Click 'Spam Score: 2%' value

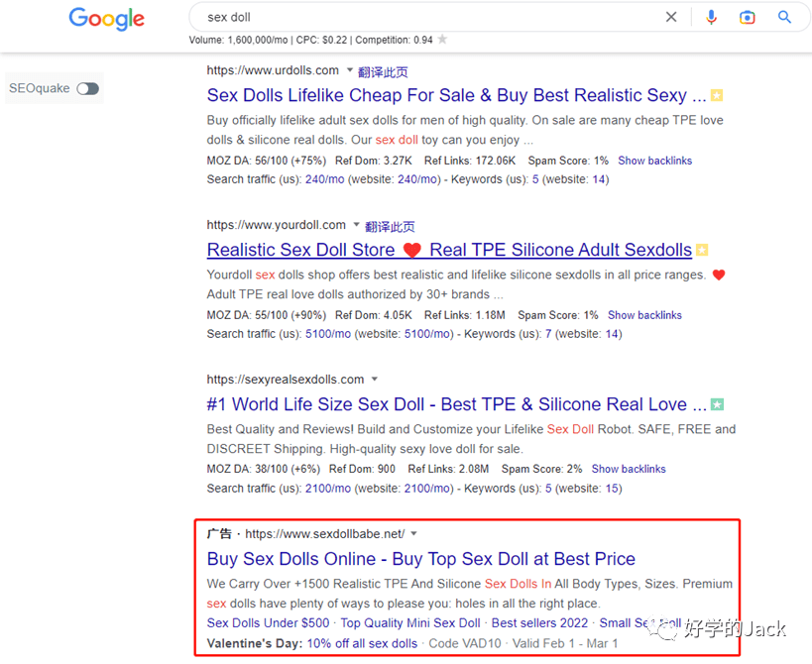(541, 469)
